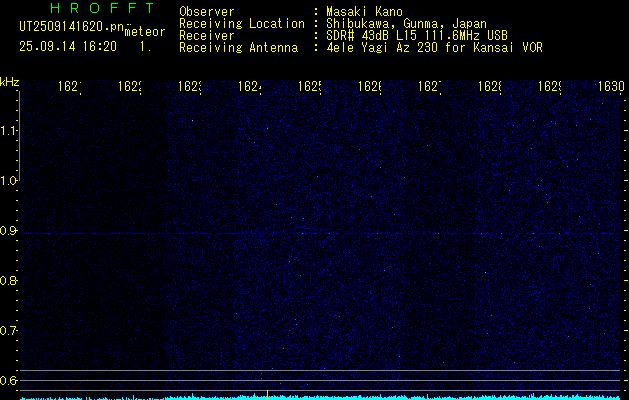Click the Receiving Location label
Viewport: 629px width, 400px height.
[x=242, y=24]
